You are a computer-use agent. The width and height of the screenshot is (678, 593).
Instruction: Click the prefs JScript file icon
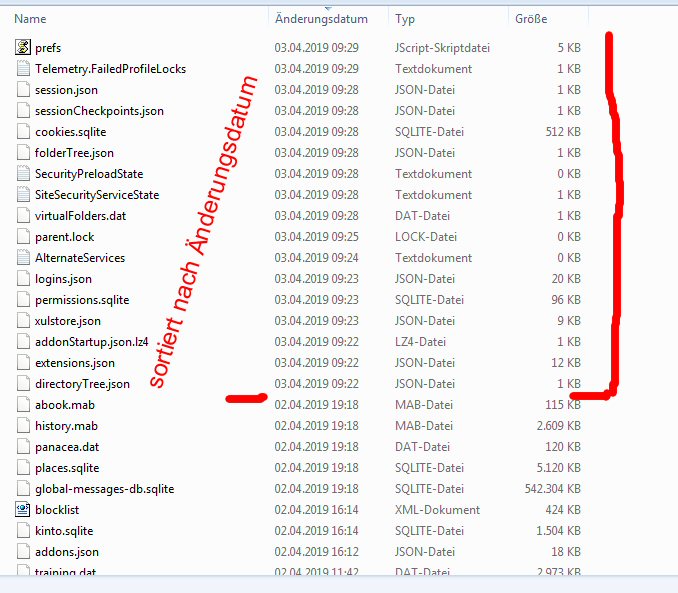(x=23, y=47)
